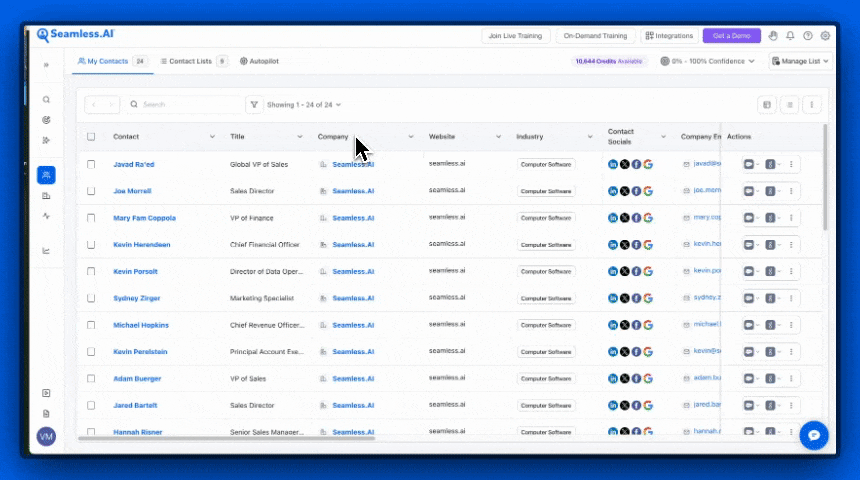Expand Title column header dropdown
The height and width of the screenshot is (480, 860).
tap(299, 137)
